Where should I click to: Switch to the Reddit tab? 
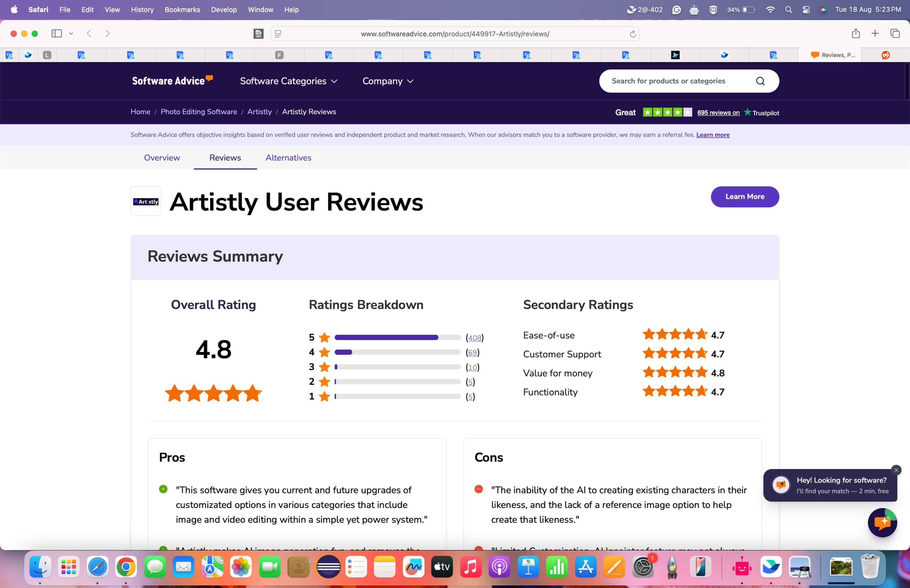pyautogui.click(x=886, y=55)
